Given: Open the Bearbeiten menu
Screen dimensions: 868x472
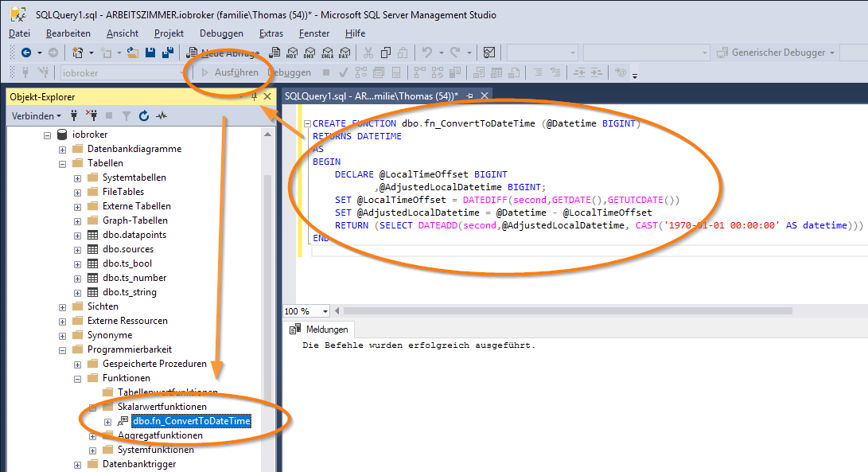Looking at the screenshot, I should coord(68,33).
